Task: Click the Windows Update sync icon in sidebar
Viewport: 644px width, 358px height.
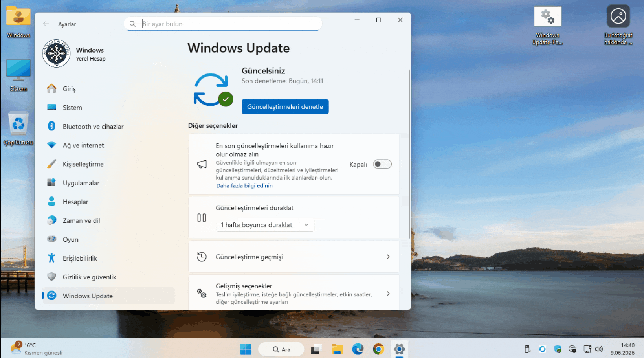Action: coord(51,296)
